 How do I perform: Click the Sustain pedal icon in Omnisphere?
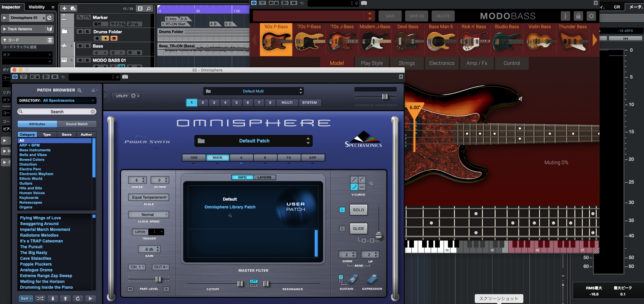click(x=353, y=280)
